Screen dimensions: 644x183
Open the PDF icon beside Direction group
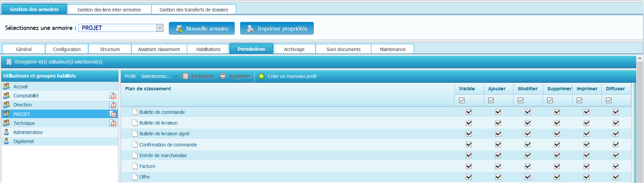click(x=113, y=105)
